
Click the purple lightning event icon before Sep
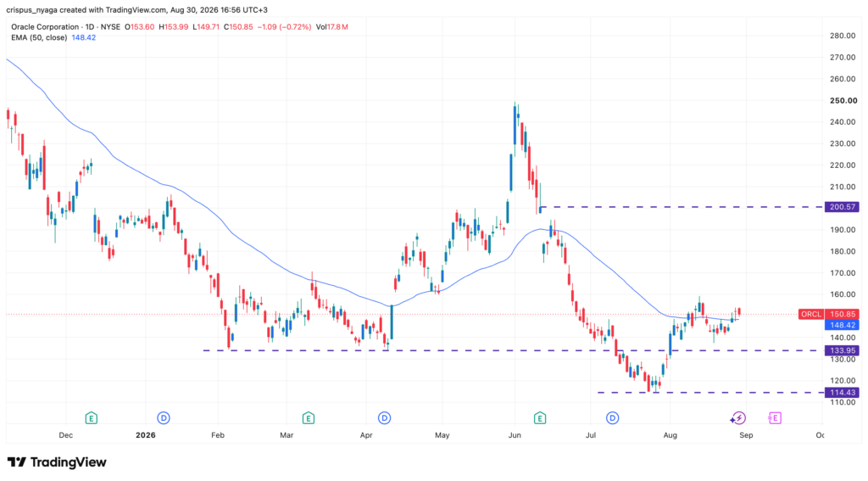click(738, 418)
